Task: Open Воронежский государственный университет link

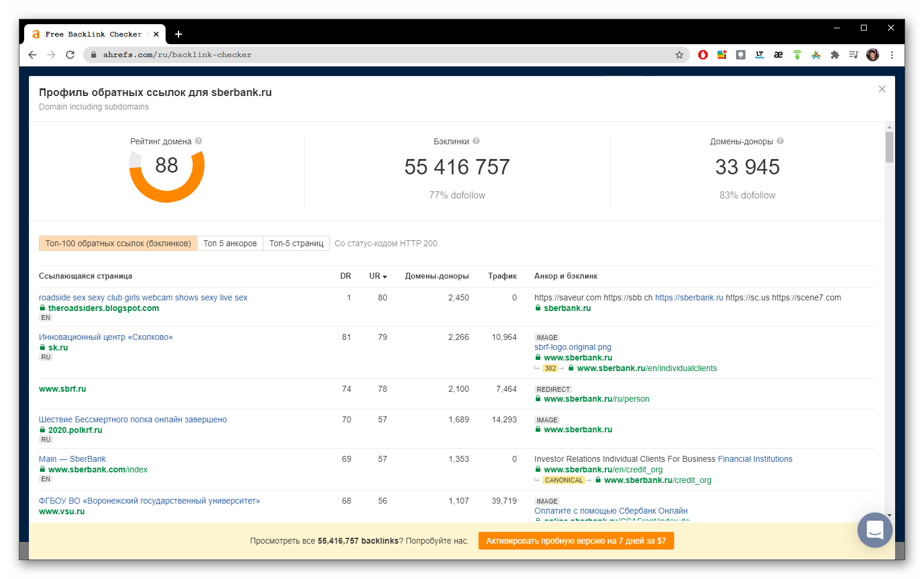Action: pyautogui.click(x=149, y=501)
